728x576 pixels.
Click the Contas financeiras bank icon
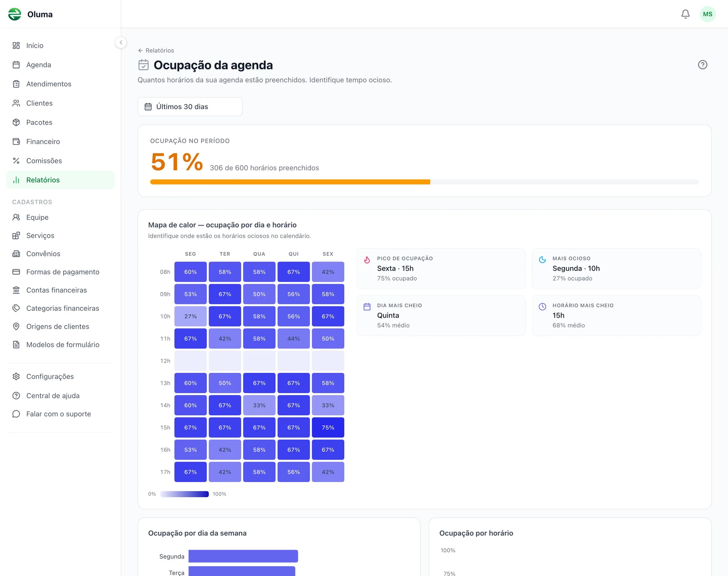pyautogui.click(x=16, y=290)
